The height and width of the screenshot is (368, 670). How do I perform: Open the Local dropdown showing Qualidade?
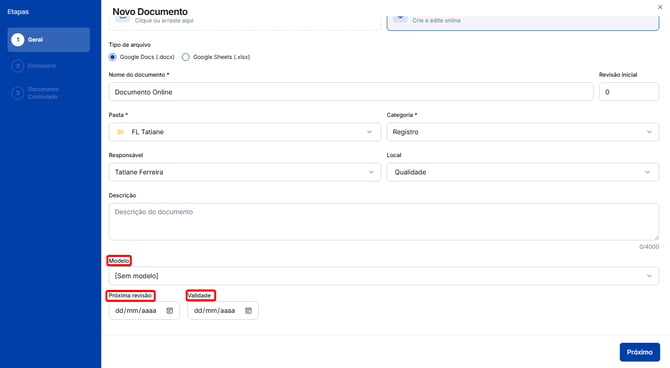523,172
